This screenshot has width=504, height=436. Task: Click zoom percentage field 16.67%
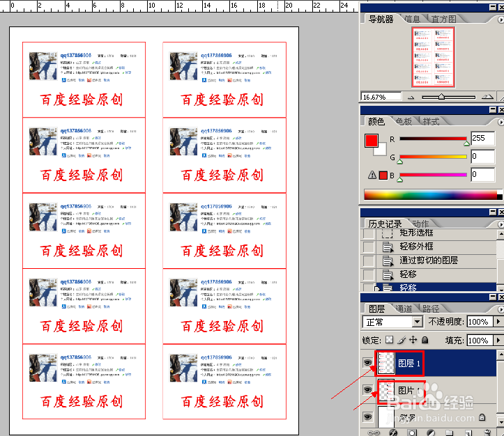pyautogui.click(x=381, y=97)
